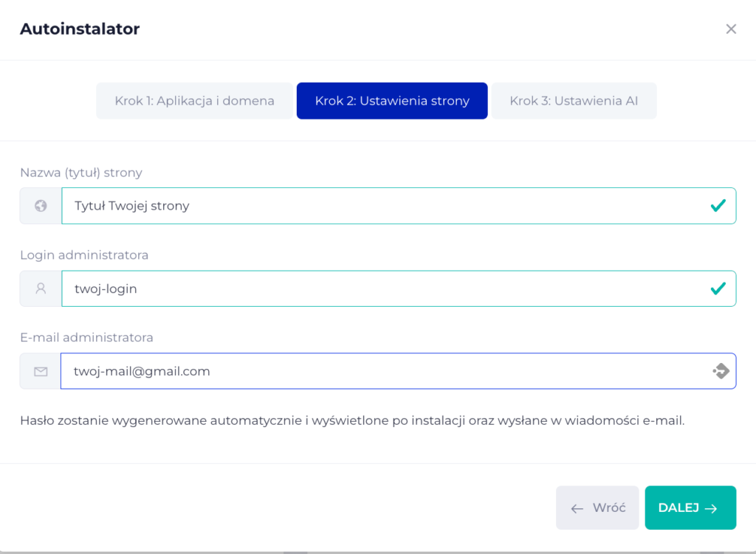Close the Autoinstalator dialog
Screen dimensions: 756x554
click(x=731, y=30)
